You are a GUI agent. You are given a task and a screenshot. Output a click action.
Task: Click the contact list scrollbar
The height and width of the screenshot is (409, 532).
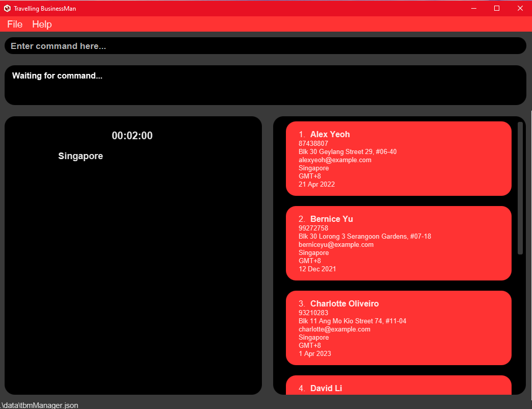click(520, 188)
